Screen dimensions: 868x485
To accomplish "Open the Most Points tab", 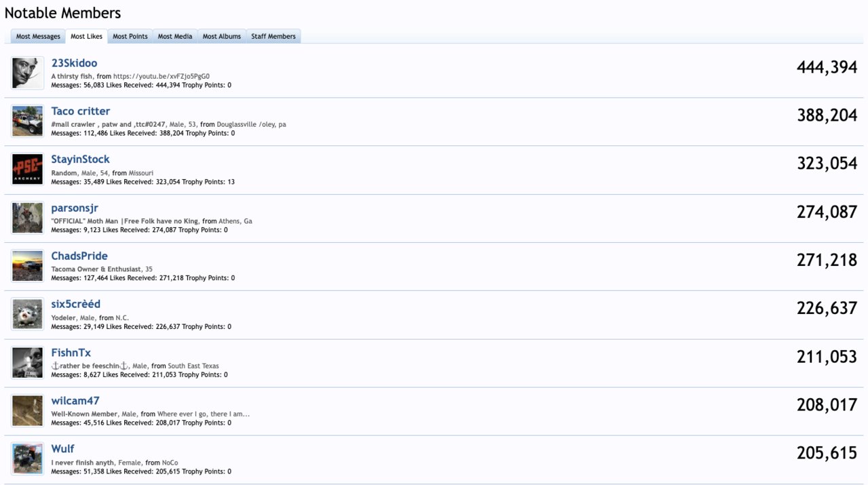I will click(130, 37).
